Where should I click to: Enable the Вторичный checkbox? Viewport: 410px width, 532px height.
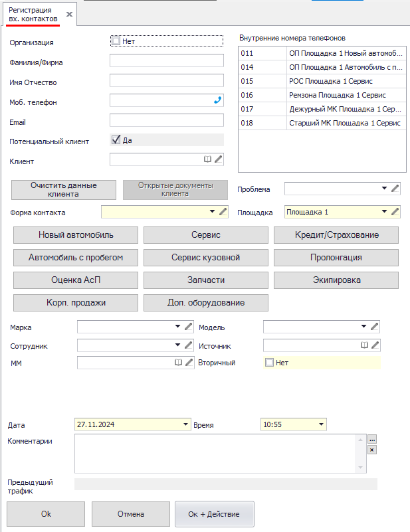click(269, 363)
